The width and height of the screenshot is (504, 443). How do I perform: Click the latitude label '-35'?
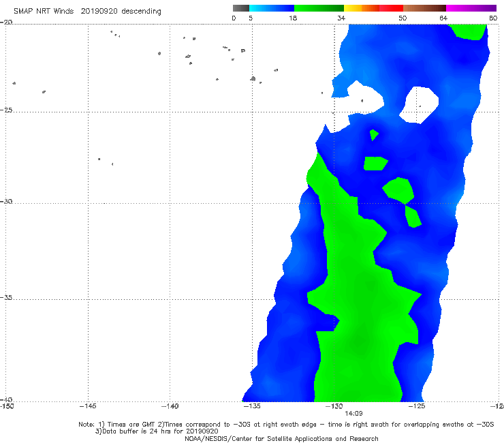point(6,297)
